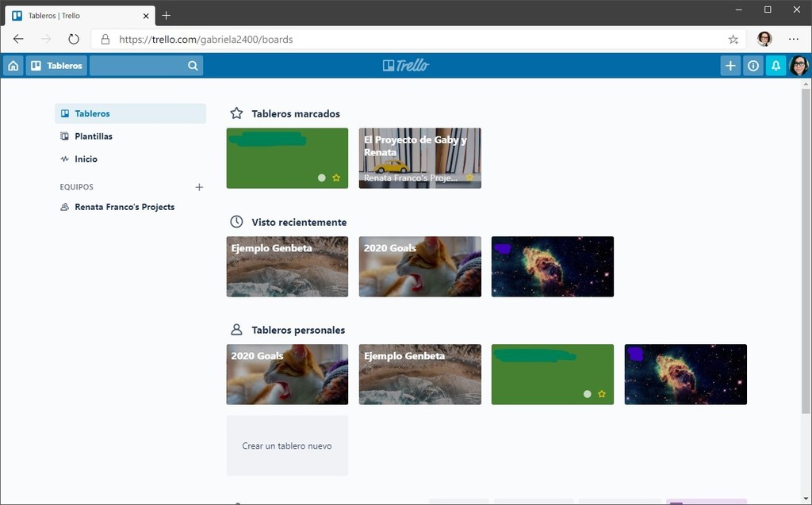The height and width of the screenshot is (505, 812).
Task: Check notifications via the bell icon
Action: [x=776, y=65]
